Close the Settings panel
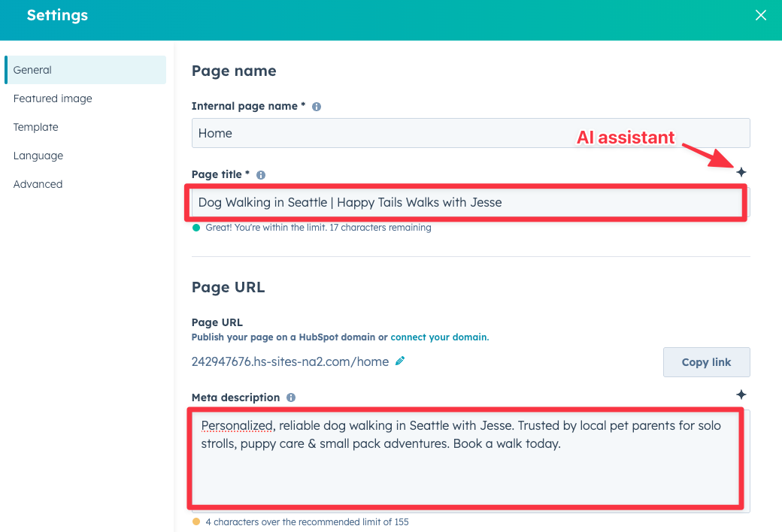782x532 pixels. 760,15
